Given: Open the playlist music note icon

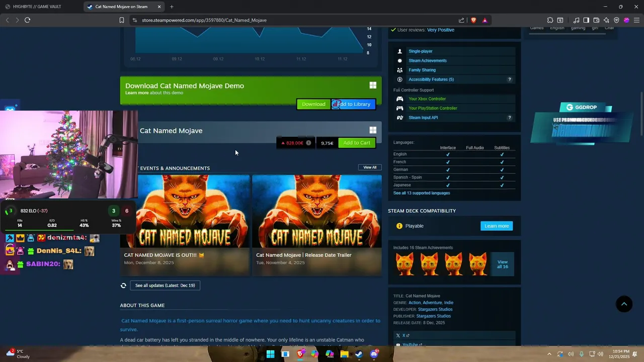Looking at the screenshot, I should tap(577, 20).
